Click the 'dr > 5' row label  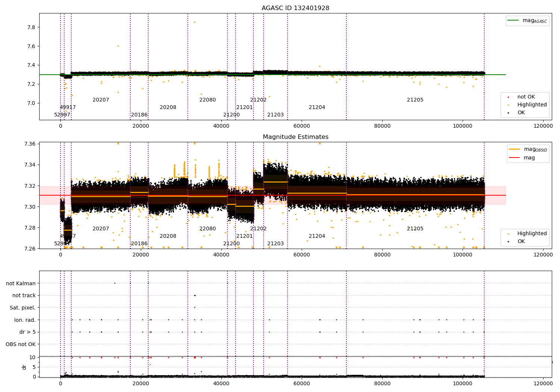pyautogui.click(x=28, y=332)
